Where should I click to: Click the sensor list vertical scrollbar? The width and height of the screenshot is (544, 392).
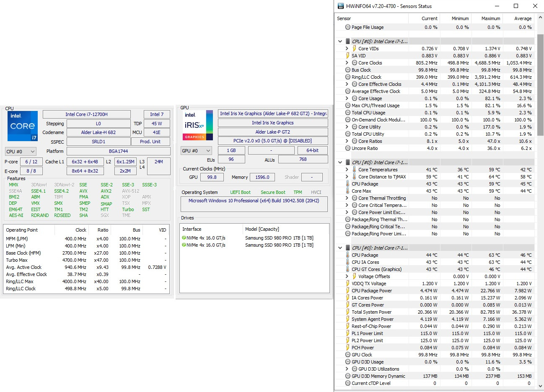[540, 84]
